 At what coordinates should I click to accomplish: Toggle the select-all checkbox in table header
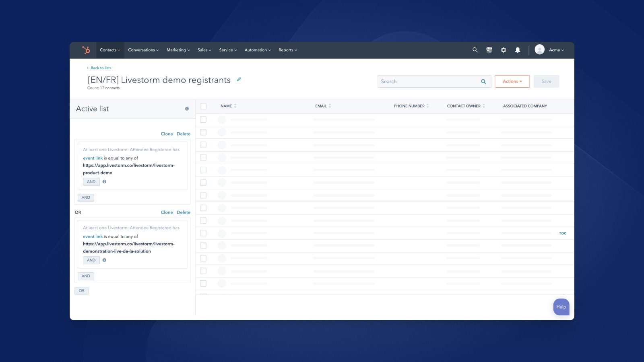click(203, 106)
